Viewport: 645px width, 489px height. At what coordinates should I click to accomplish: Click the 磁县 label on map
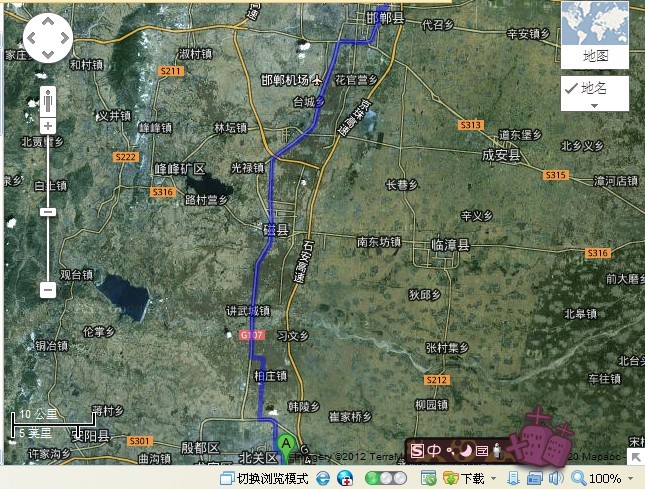[x=276, y=230]
